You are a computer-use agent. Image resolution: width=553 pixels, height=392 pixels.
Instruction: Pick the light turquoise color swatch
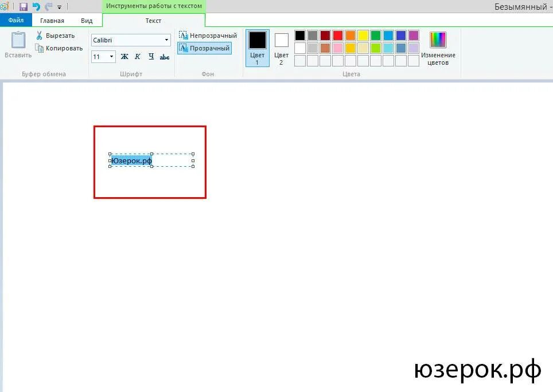coord(388,48)
